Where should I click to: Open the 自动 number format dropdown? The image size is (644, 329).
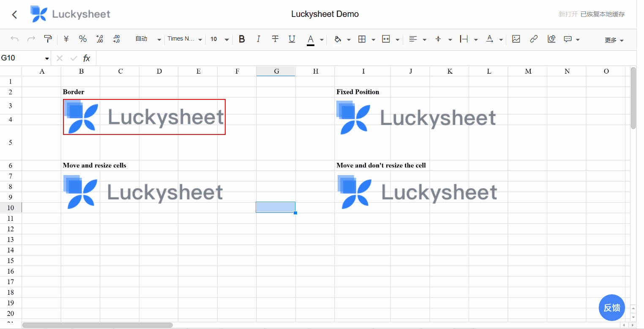tap(147, 39)
